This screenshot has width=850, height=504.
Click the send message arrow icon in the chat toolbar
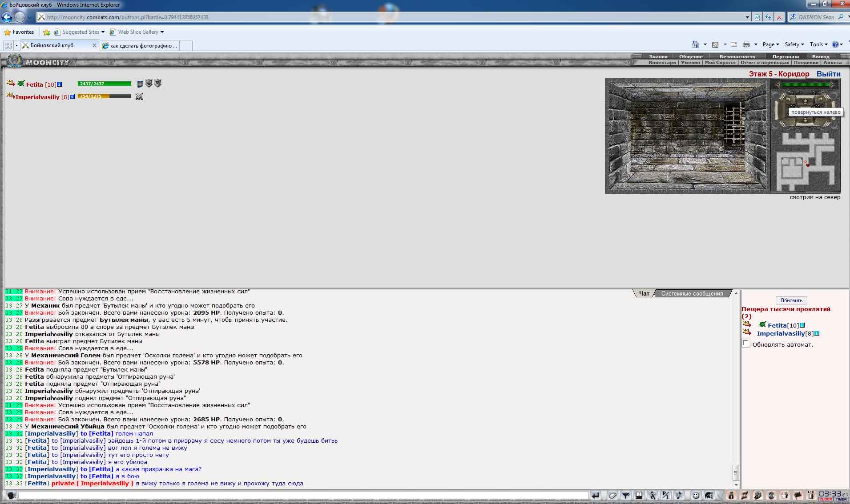[596, 496]
